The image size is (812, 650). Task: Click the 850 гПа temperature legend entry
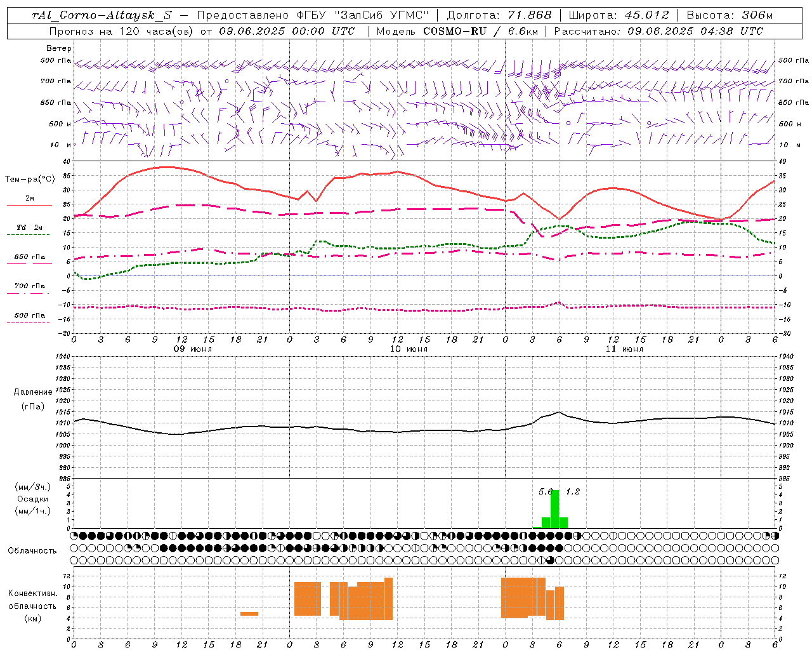pyautogui.click(x=29, y=257)
